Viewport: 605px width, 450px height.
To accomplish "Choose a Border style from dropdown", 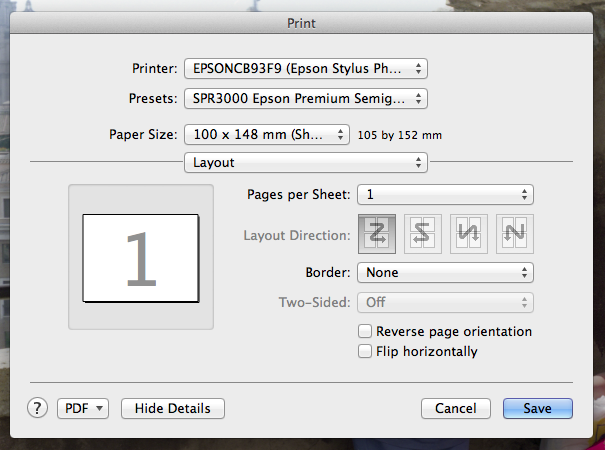I will [446, 272].
